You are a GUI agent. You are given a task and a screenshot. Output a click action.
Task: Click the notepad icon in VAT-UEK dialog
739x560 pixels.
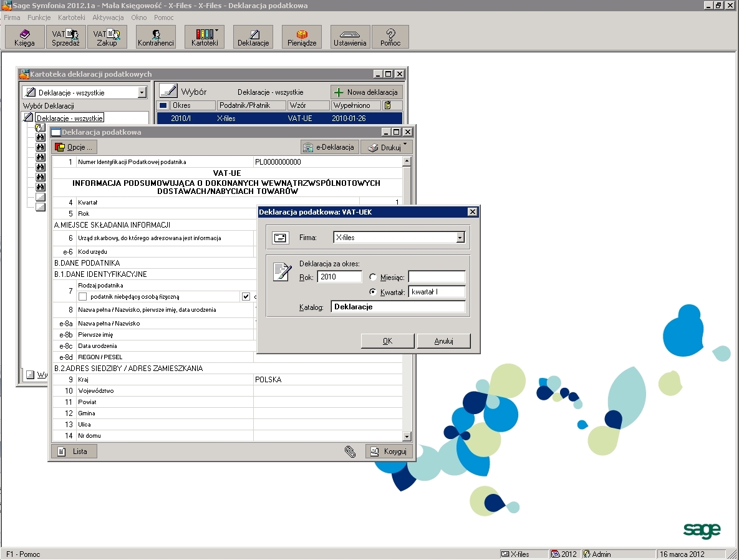(x=283, y=272)
